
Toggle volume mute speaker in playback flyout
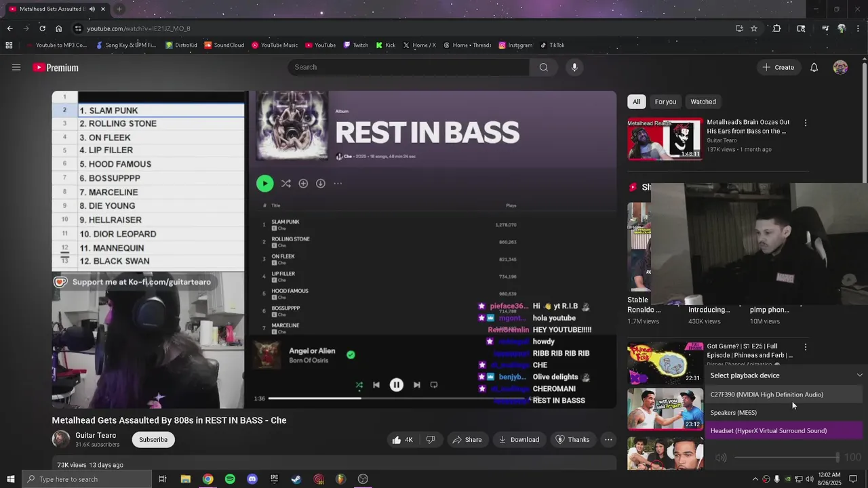(721, 458)
